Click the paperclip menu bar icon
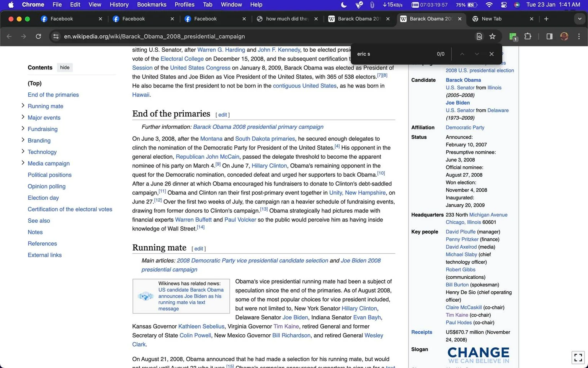The height and width of the screenshot is (368, 588). click(x=372, y=5)
